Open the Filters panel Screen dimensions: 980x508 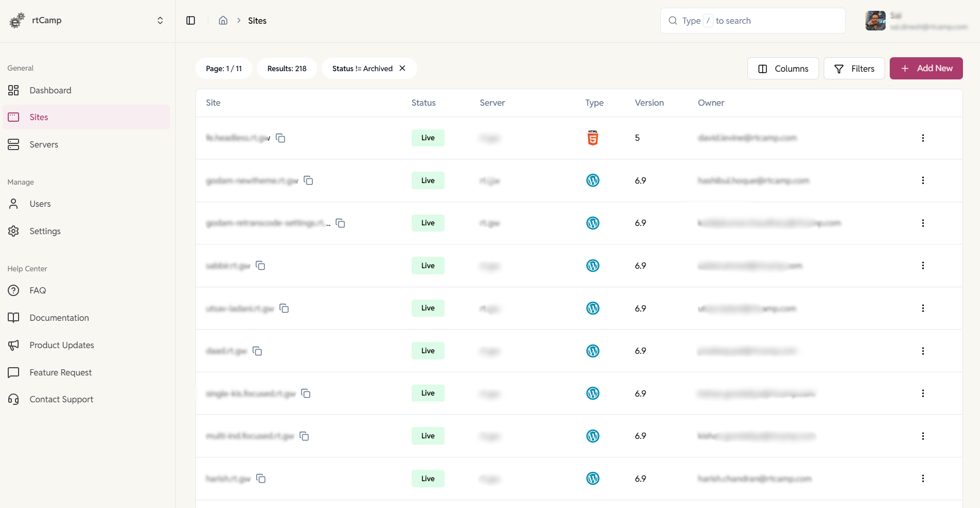(x=854, y=69)
